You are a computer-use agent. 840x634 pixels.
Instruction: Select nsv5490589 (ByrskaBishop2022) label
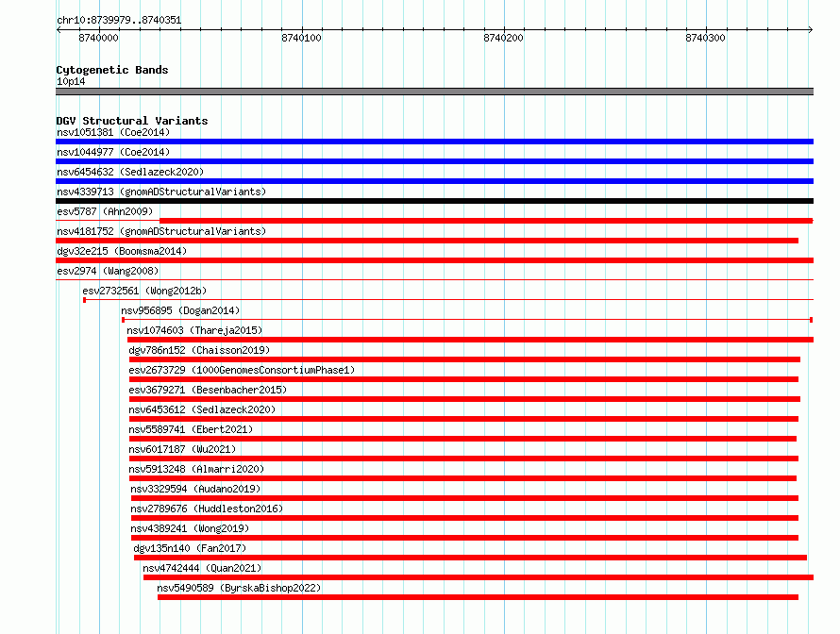tap(239, 588)
